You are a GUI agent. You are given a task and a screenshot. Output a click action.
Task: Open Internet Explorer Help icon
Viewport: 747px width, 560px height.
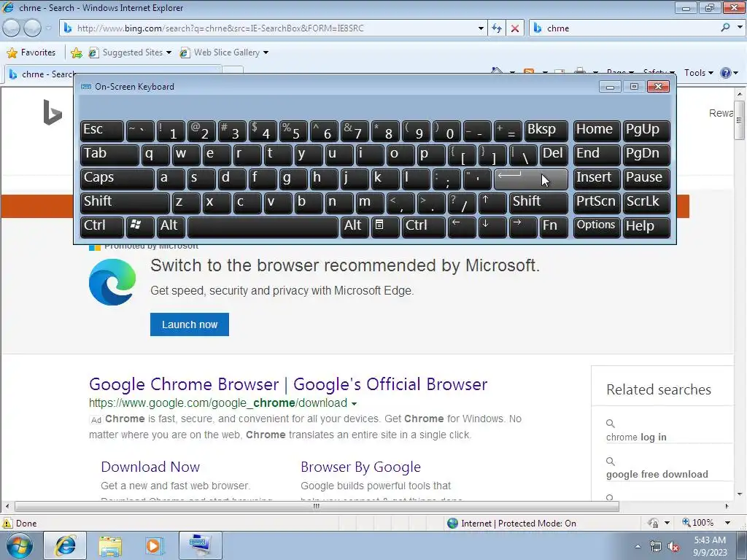(726, 73)
